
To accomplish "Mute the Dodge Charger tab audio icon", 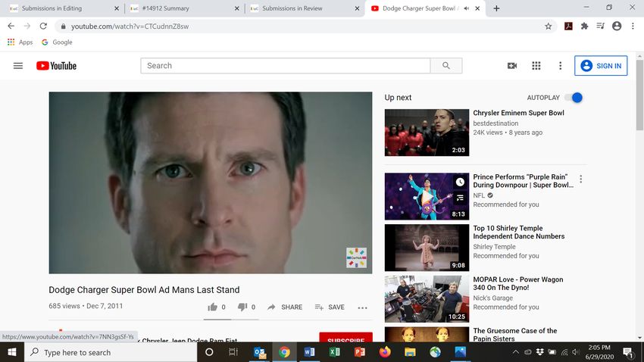I will tap(466, 8).
